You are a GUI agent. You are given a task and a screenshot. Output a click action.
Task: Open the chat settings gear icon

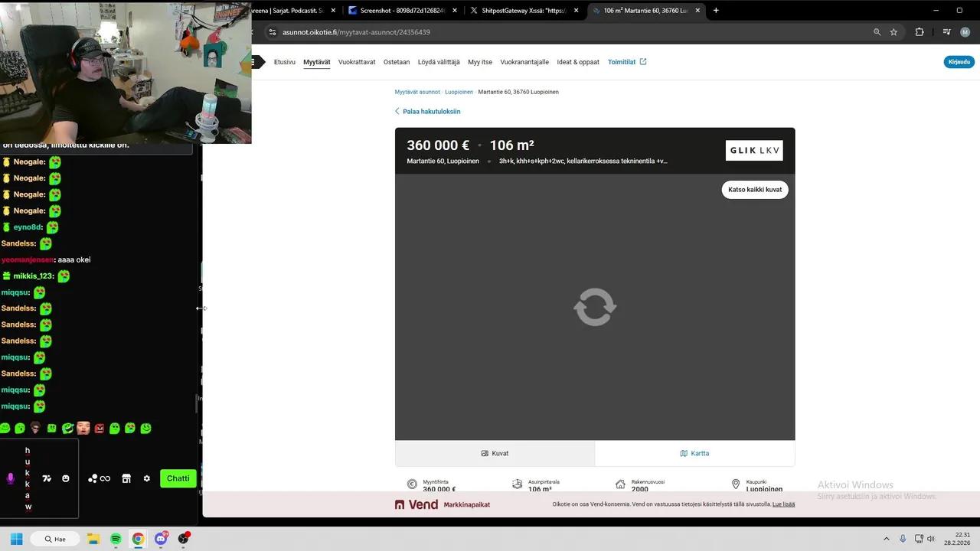pos(146,478)
